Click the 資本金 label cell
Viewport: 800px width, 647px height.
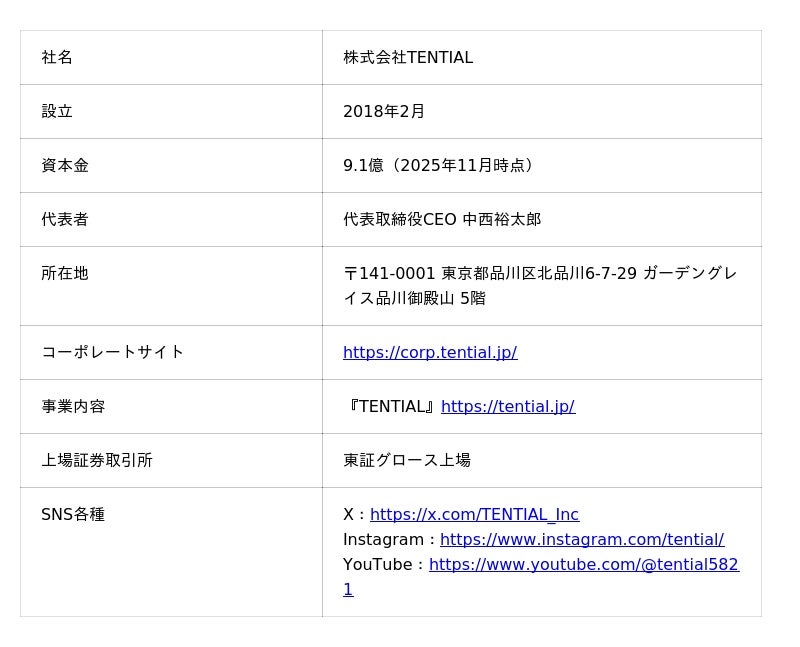[65, 166]
